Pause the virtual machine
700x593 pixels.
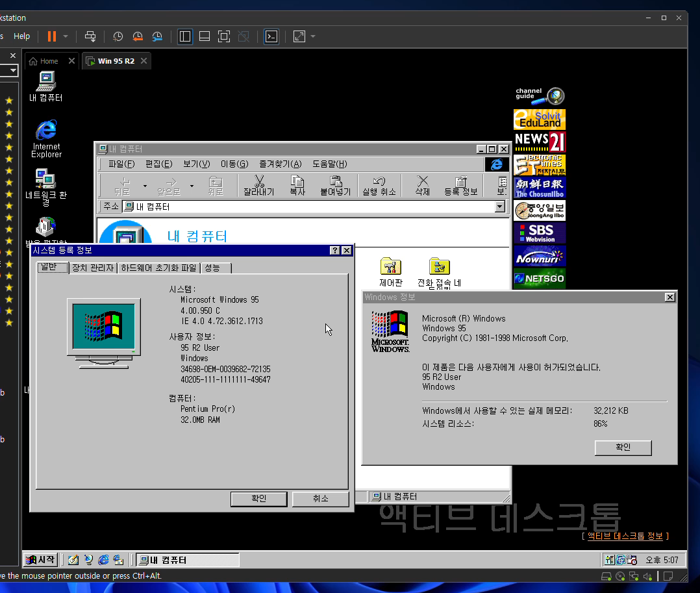[x=52, y=36]
